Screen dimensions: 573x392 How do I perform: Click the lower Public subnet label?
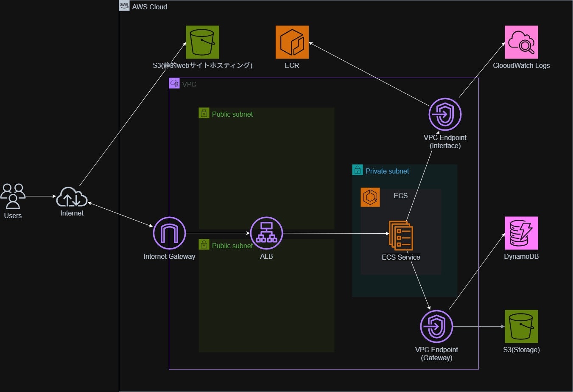pyautogui.click(x=232, y=246)
